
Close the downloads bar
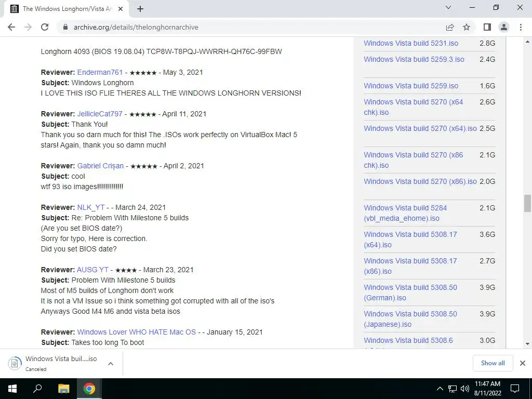click(523, 363)
